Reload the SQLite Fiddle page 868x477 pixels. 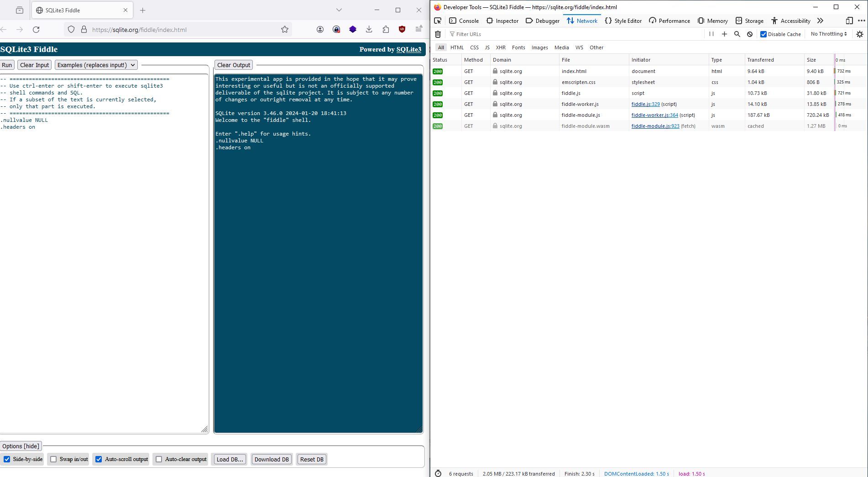(36, 30)
